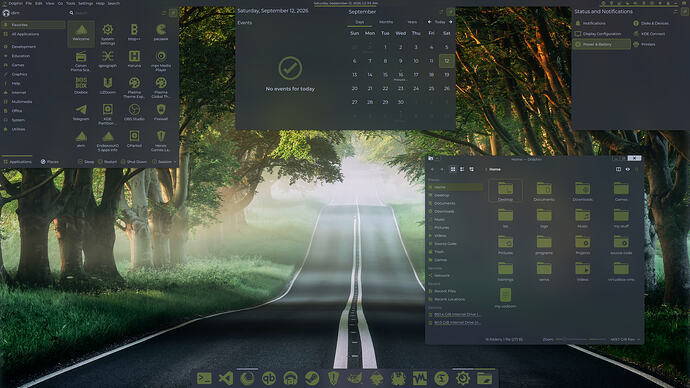Viewport: 690px width, 388px height.
Task: Click the Sleep button in launcher
Action: point(86,162)
